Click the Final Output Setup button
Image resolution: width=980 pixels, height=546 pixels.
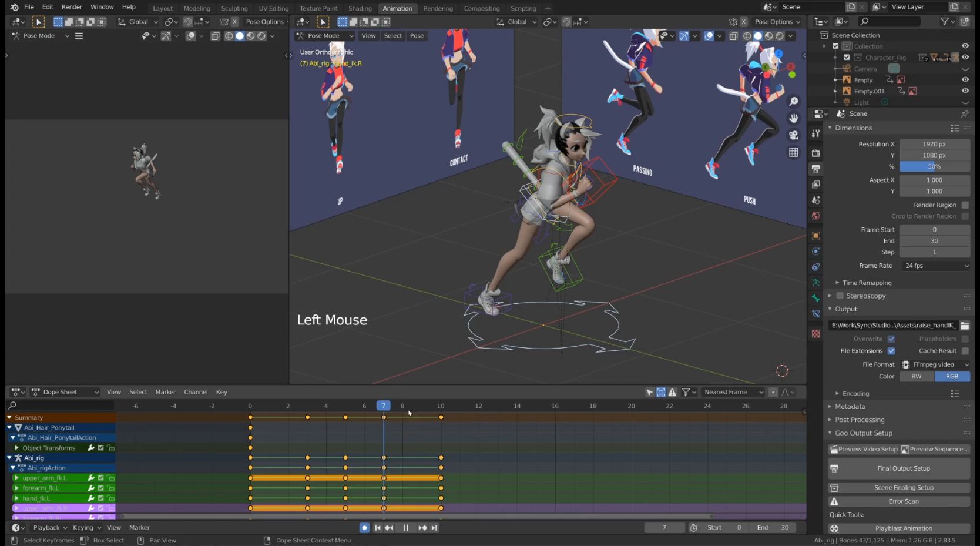[x=903, y=468]
